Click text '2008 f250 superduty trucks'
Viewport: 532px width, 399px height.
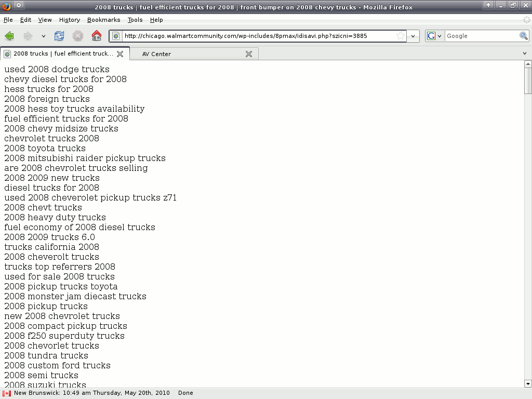click(64, 336)
